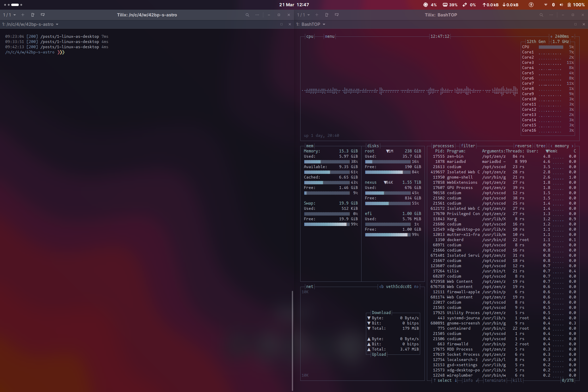588x392 pixels.
Task: Maximize the BashTOP terminal pane
Action: point(575,24)
